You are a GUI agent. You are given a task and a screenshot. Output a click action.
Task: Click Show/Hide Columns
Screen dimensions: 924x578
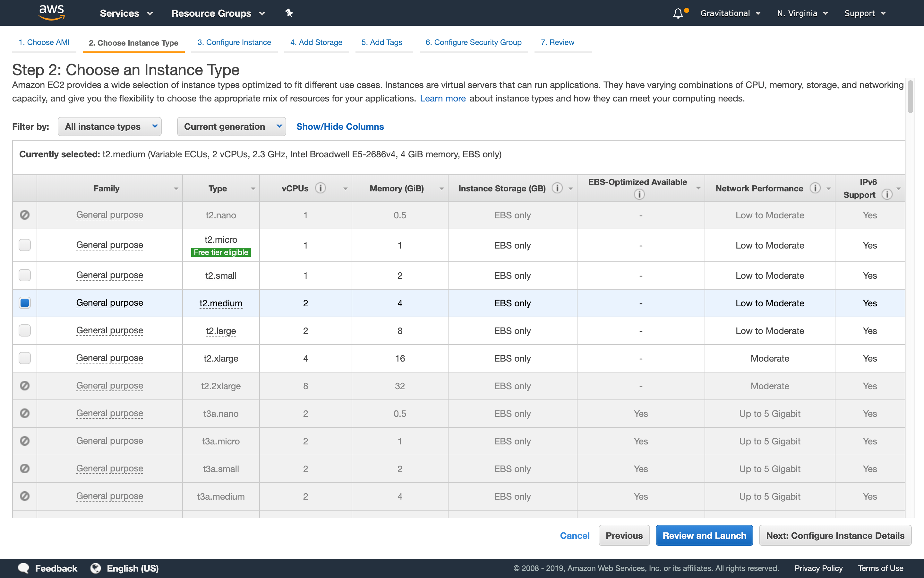[340, 127]
